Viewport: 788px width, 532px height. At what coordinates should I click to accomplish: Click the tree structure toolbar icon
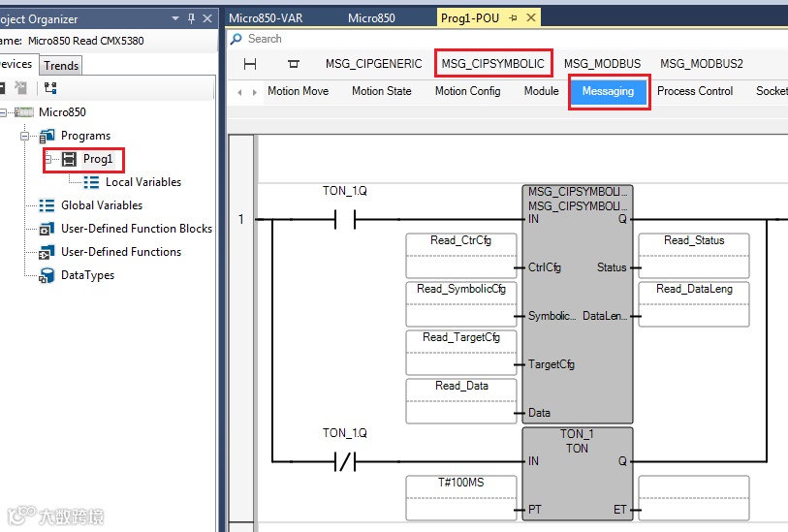pyautogui.click(x=50, y=88)
